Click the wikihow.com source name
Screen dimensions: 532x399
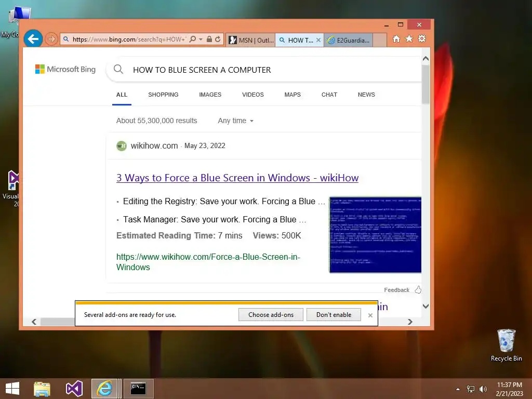click(154, 146)
